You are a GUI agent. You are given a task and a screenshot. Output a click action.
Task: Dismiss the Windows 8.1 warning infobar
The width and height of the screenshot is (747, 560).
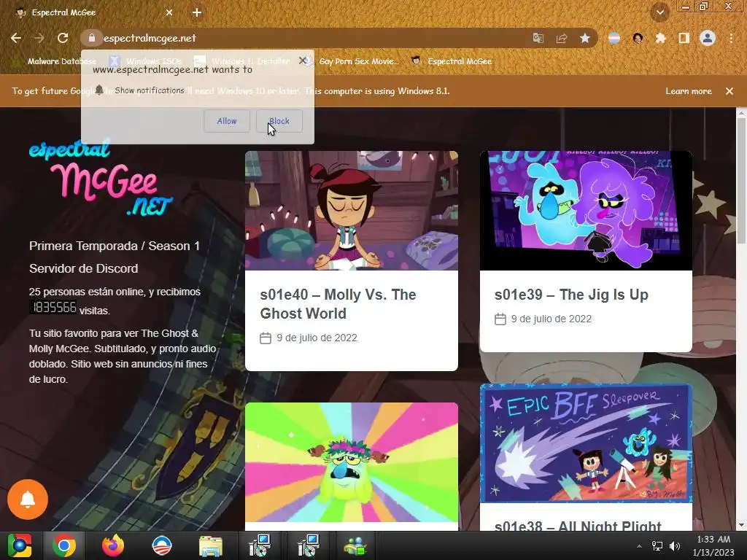click(729, 91)
